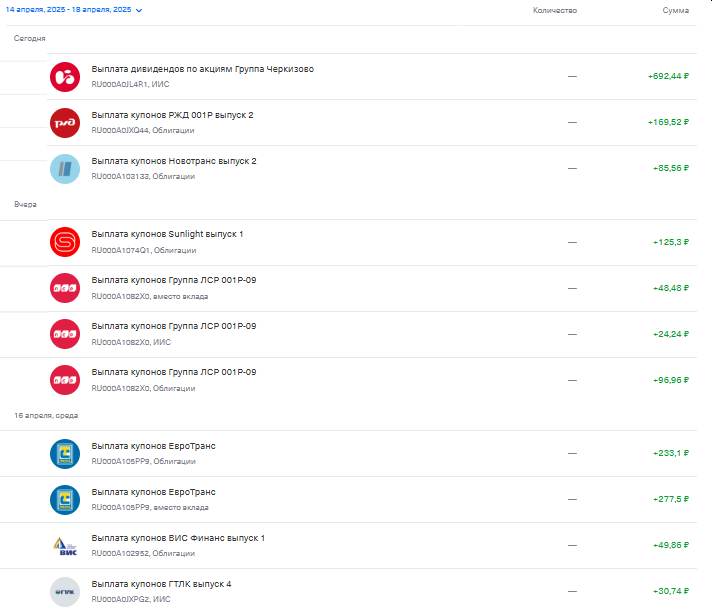Screen dimensions: 712x614
Task: Select the amount +277,5 ₽
Action: (671, 499)
